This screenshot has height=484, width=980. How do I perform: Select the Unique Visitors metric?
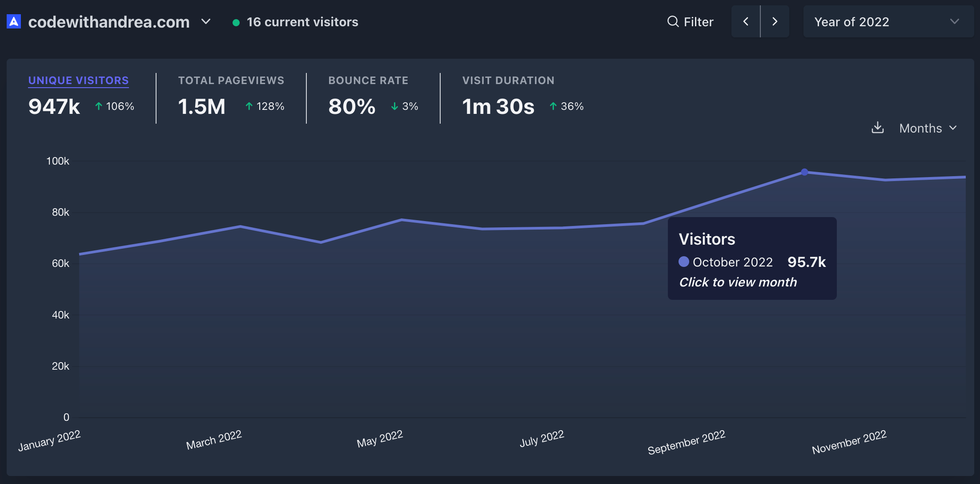[78, 81]
